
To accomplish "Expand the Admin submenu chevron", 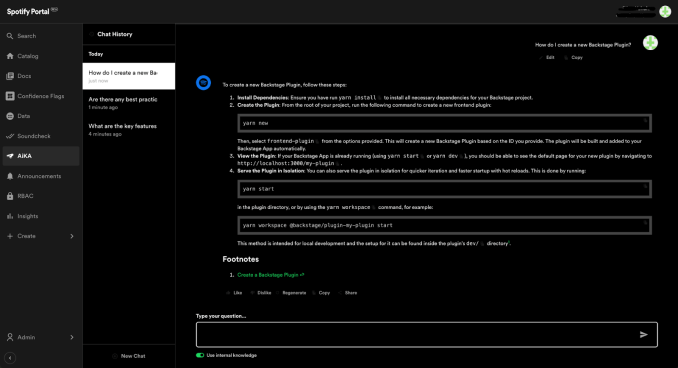I will [72, 337].
